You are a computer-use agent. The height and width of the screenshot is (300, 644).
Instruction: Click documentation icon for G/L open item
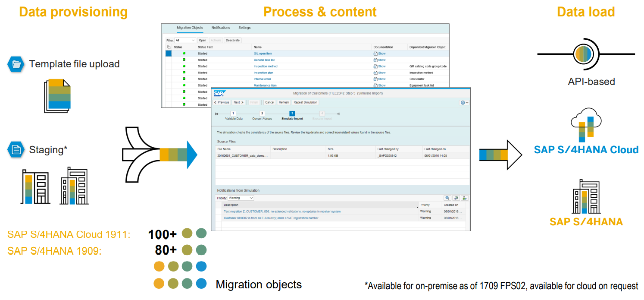(375, 54)
